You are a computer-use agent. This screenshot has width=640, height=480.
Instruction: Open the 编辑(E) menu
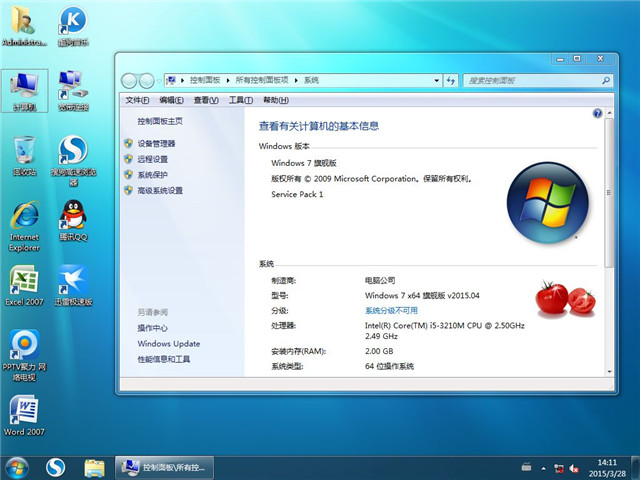[x=171, y=100]
